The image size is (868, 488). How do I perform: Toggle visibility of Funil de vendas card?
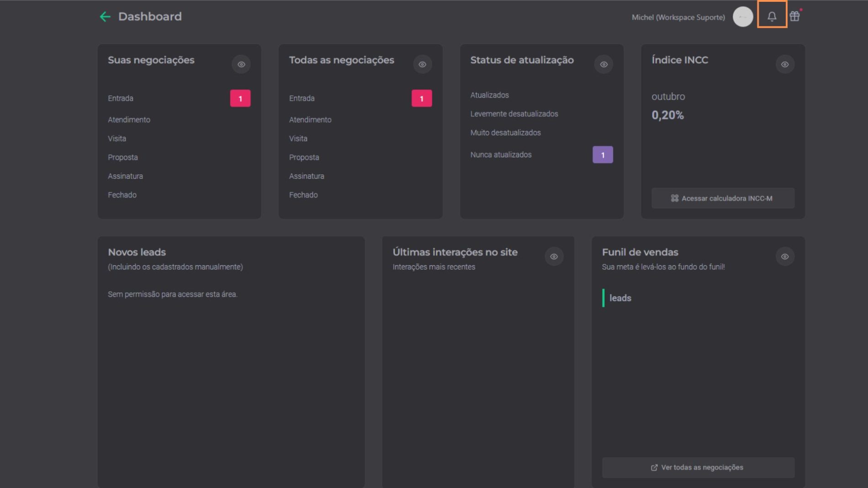(x=785, y=257)
